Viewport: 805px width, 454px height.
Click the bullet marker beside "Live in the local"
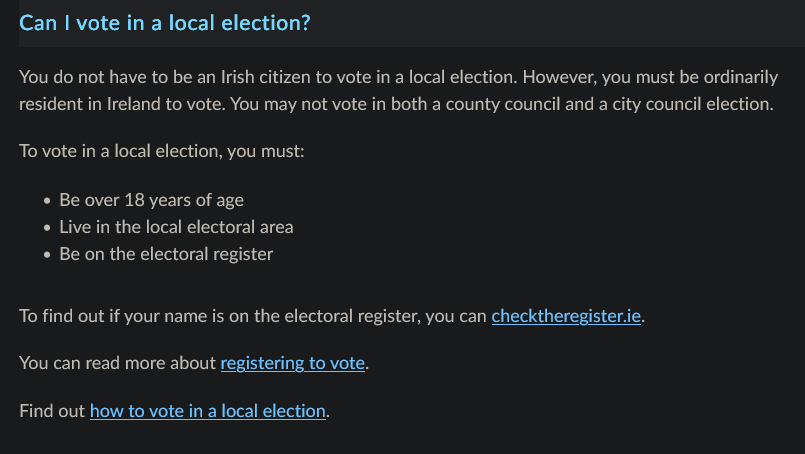47,228
